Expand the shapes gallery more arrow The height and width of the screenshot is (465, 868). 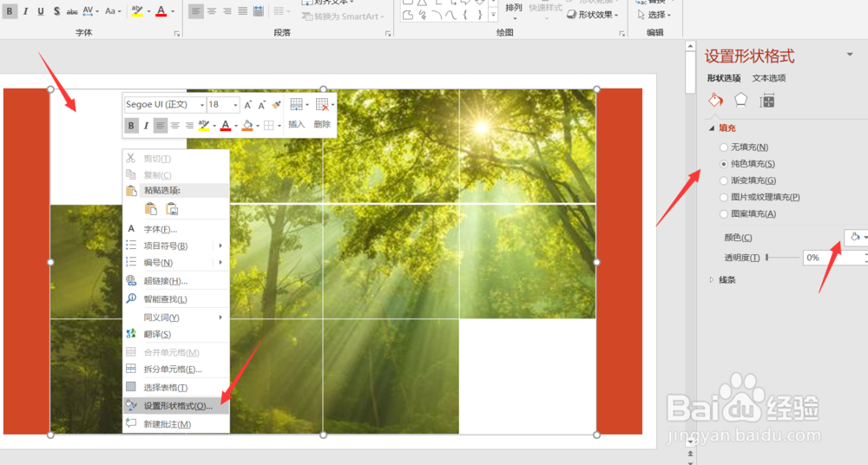pos(493,15)
